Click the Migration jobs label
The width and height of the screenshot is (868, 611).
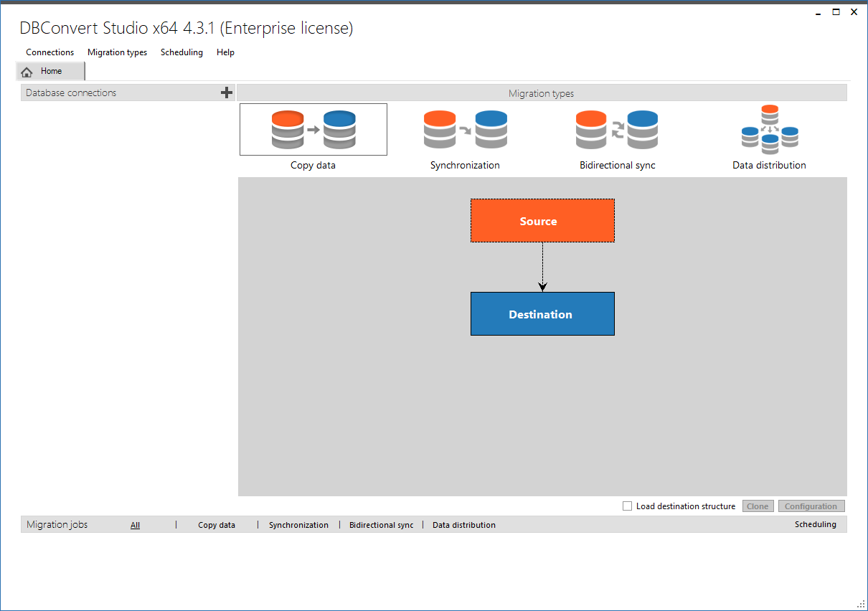pos(57,524)
